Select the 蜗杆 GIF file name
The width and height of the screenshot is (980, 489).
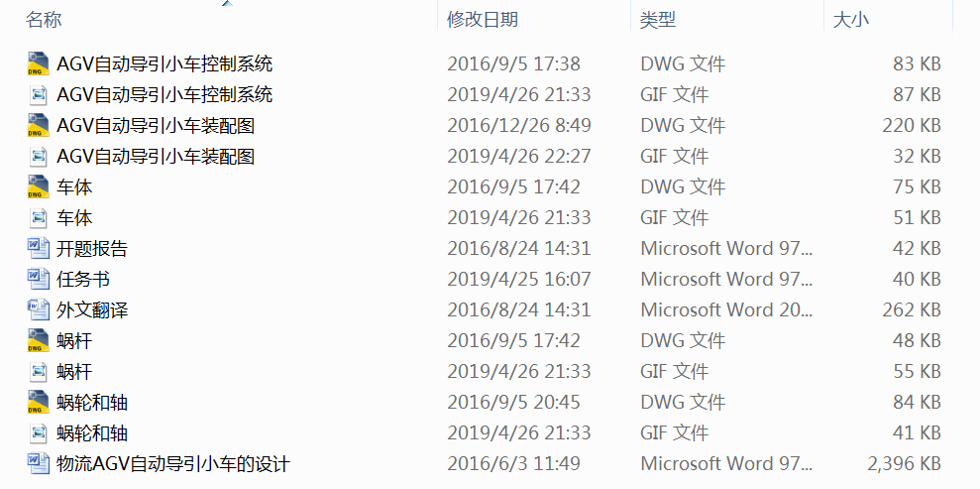pos(74,372)
